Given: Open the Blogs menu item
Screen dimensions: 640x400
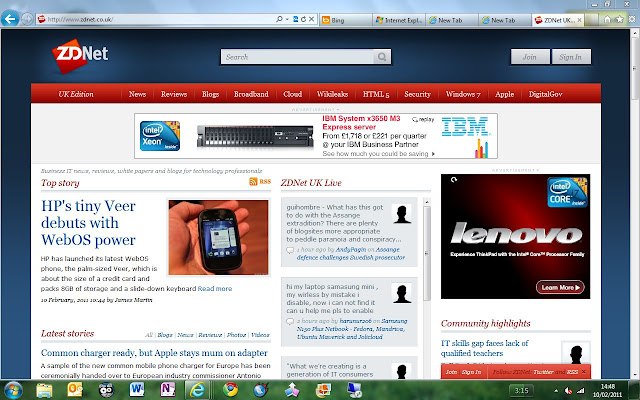Looking at the screenshot, I should pos(210,94).
